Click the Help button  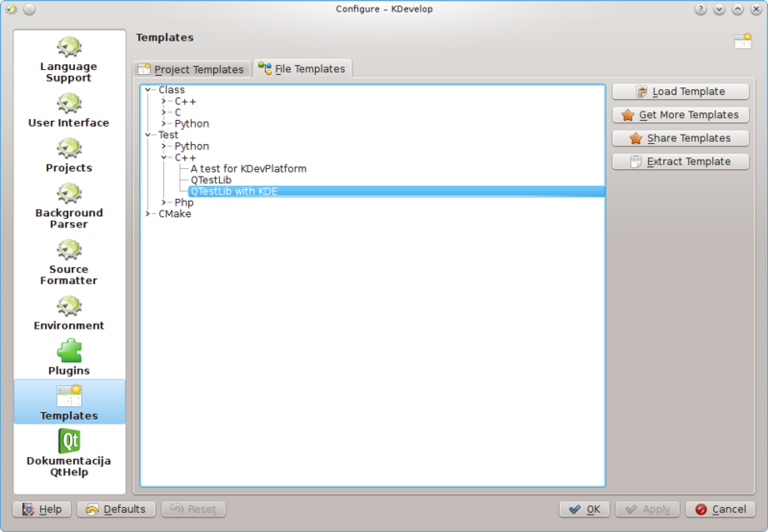(42, 510)
